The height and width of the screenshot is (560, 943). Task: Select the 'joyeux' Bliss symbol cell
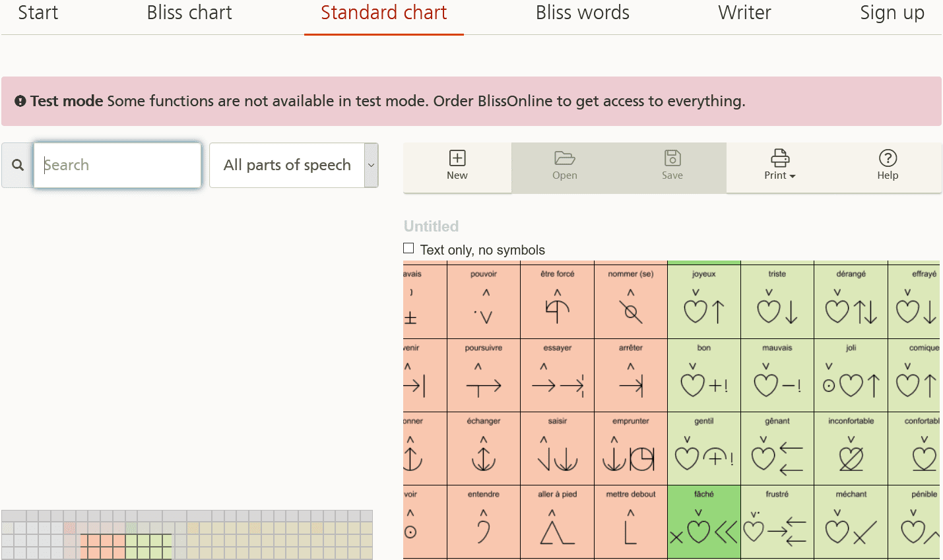tap(704, 300)
